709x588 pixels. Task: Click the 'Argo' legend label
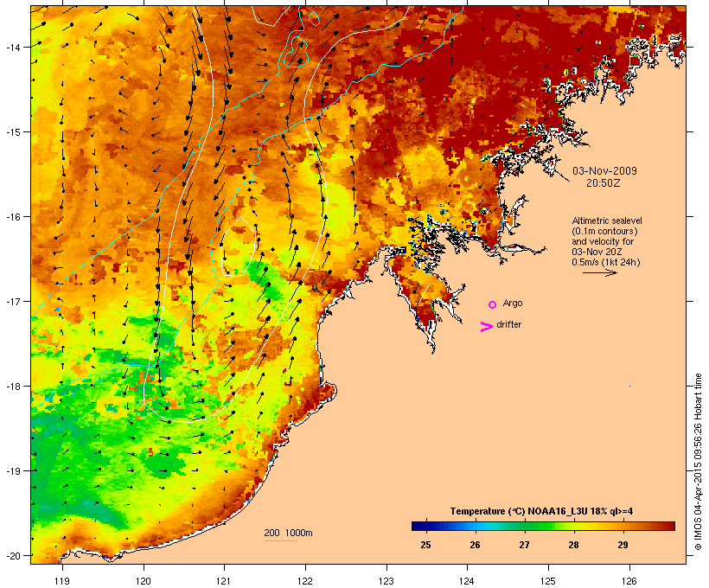pos(513,303)
